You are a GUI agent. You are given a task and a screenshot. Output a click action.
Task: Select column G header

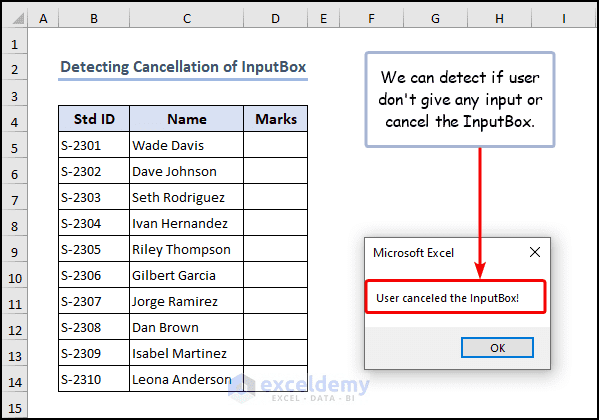point(435,18)
